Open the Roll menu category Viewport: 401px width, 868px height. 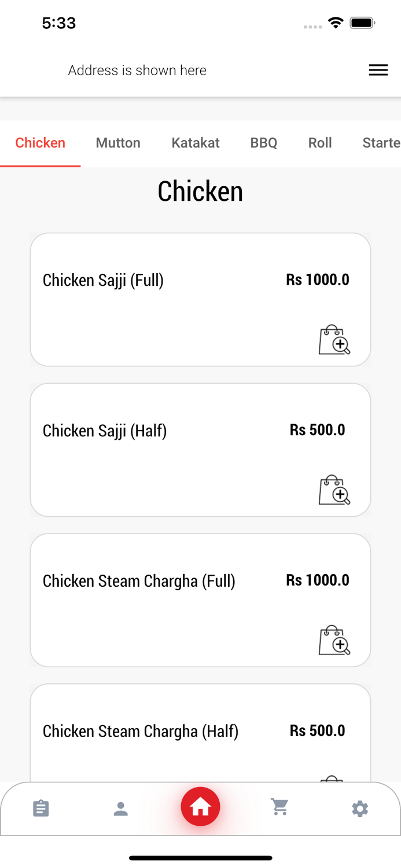click(x=320, y=143)
